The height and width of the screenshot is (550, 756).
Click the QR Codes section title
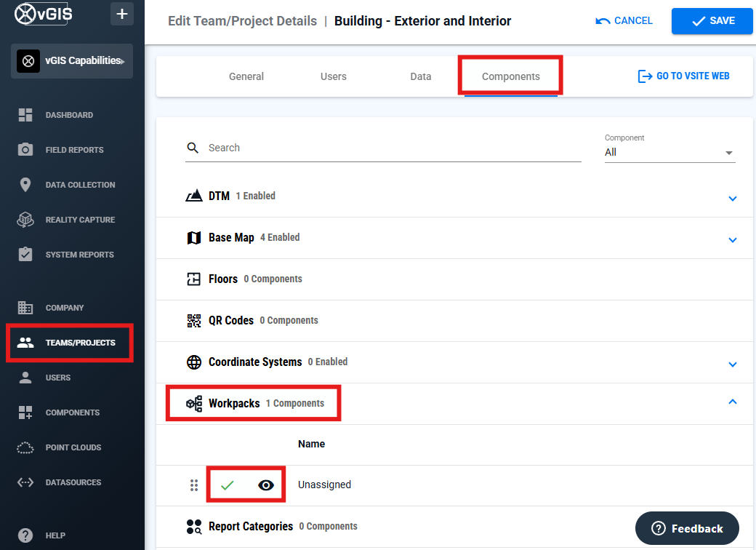(231, 320)
